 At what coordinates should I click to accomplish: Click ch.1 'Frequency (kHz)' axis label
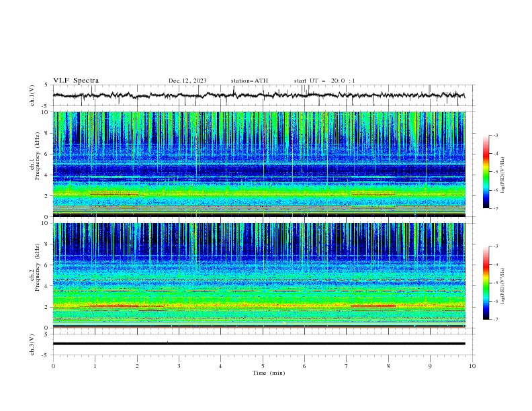click(38, 156)
